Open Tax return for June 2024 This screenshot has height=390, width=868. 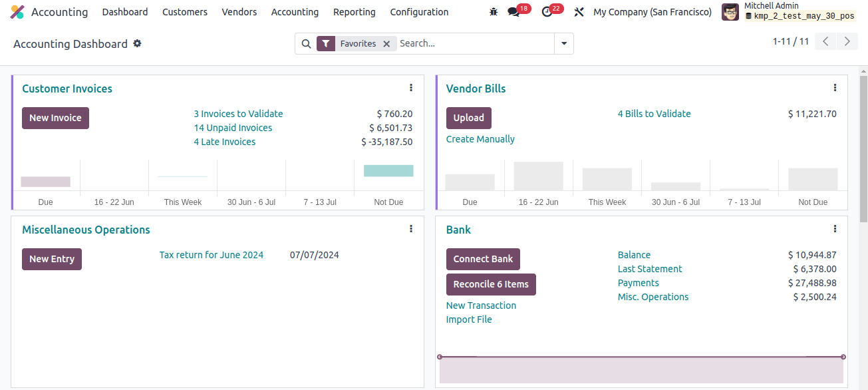pyautogui.click(x=212, y=255)
